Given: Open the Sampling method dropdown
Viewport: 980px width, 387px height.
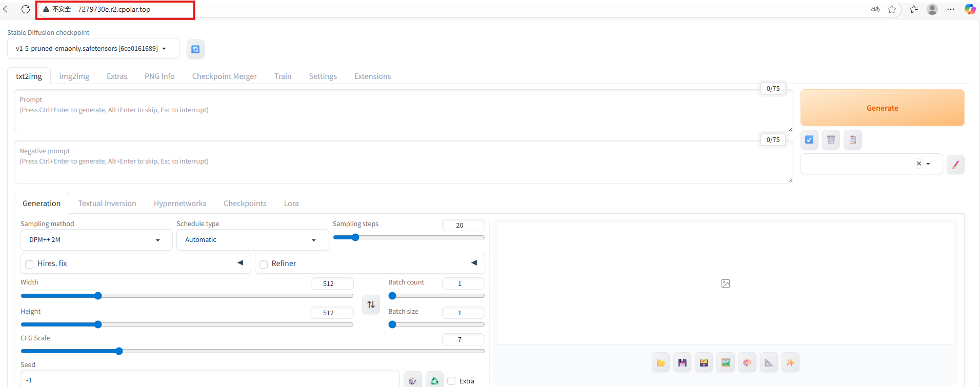Looking at the screenshot, I should tap(96, 240).
